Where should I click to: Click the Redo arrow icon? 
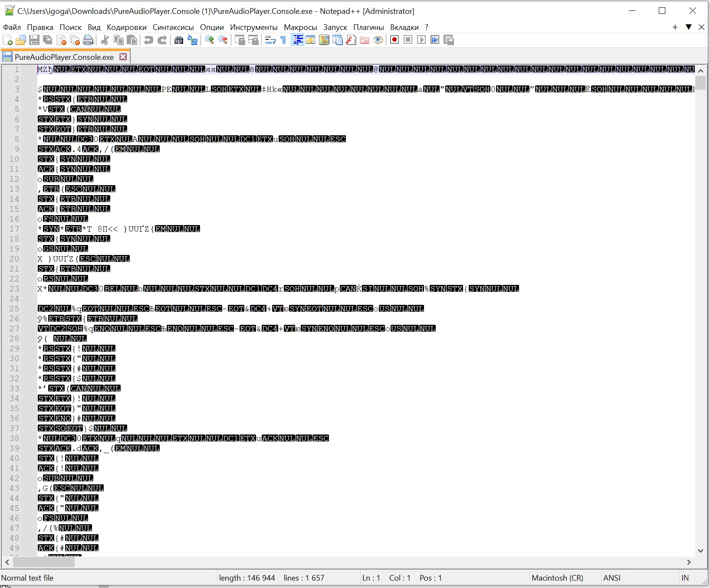point(162,40)
